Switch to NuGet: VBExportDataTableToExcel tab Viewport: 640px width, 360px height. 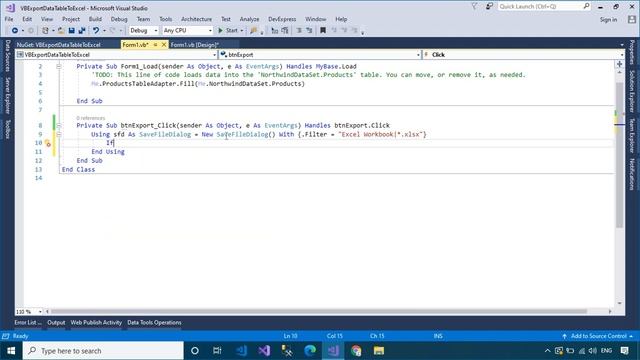click(58, 44)
